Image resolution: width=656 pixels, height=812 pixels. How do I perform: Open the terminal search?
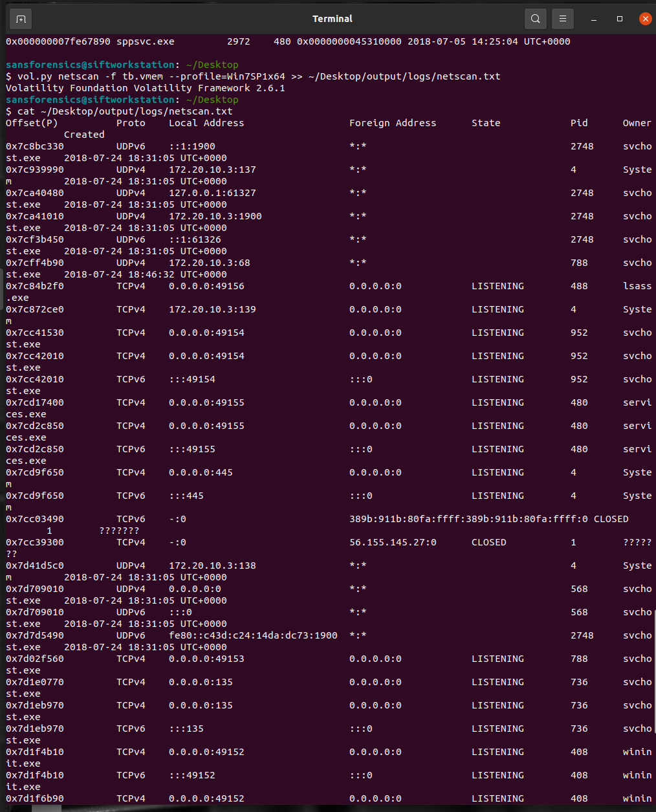(x=536, y=19)
